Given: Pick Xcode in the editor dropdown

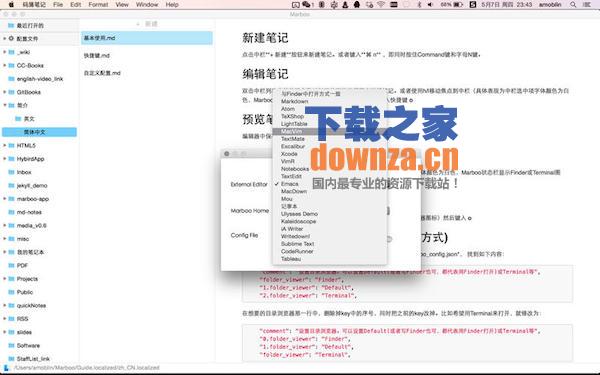Looking at the screenshot, I should (289, 154).
